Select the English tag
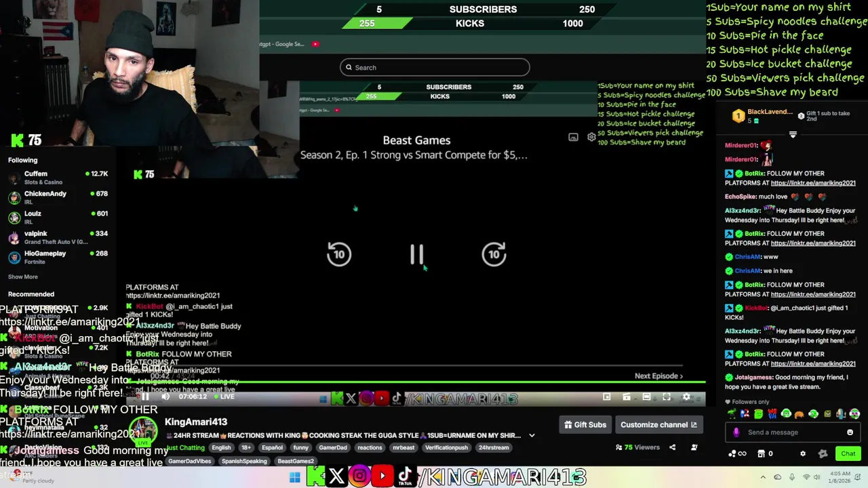Image resolution: width=868 pixels, height=488 pixels. point(221,447)
